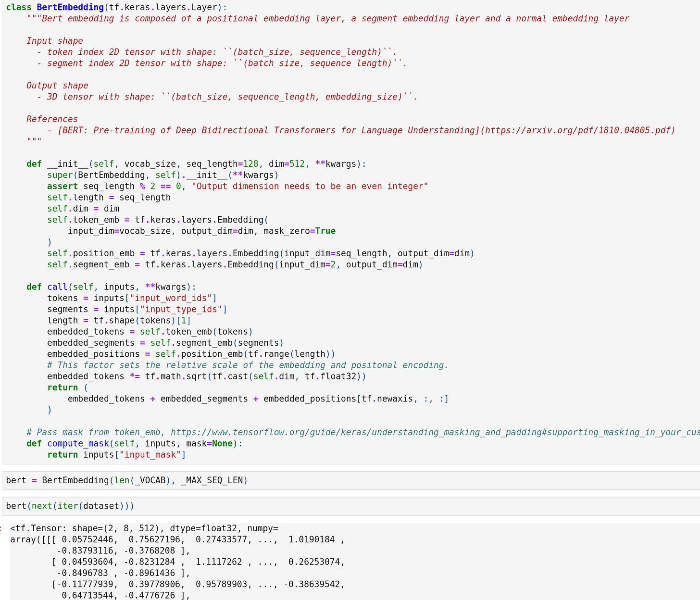700x600 pixels.
Task: Click the 'segments = inputs["input_type_ids"]' line
Action: pyautogui.click(x=137, y=309)
